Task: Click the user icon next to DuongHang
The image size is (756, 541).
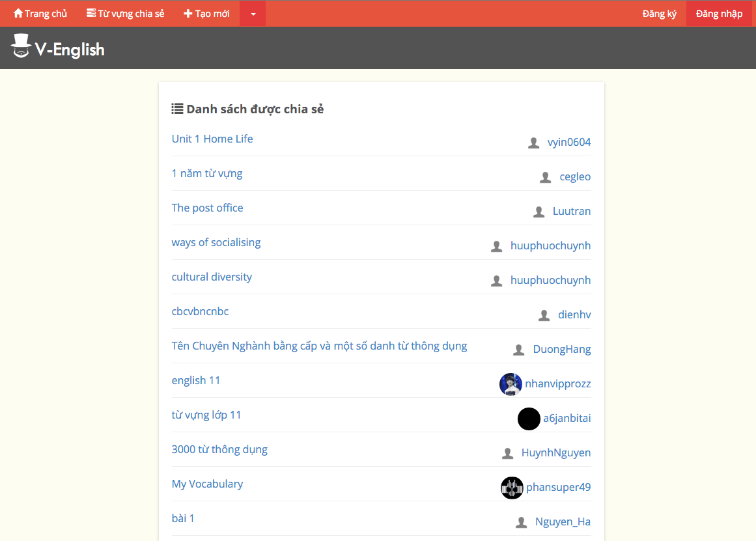Action: point(519,350)
